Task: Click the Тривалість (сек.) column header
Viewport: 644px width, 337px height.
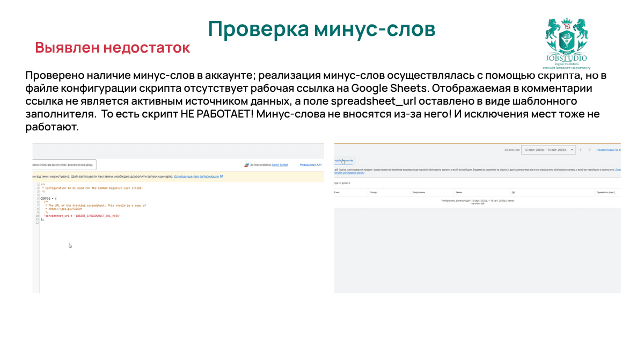Action: [605, 192]
